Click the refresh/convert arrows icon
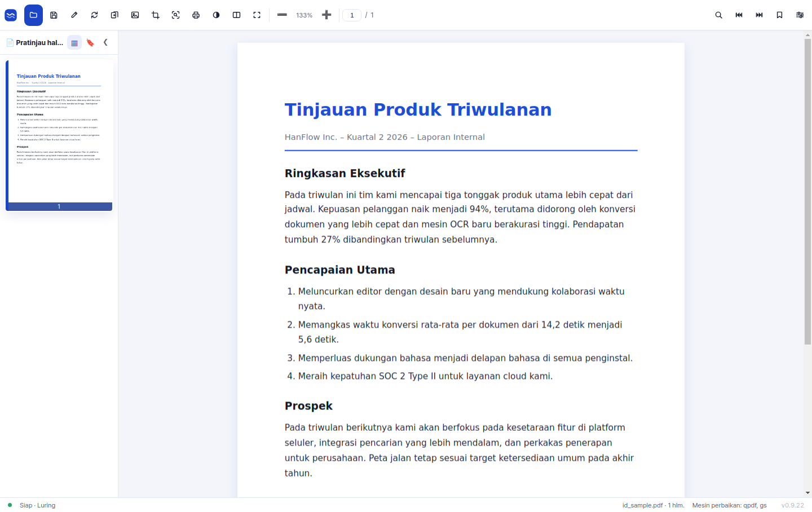 pos(94,15)
